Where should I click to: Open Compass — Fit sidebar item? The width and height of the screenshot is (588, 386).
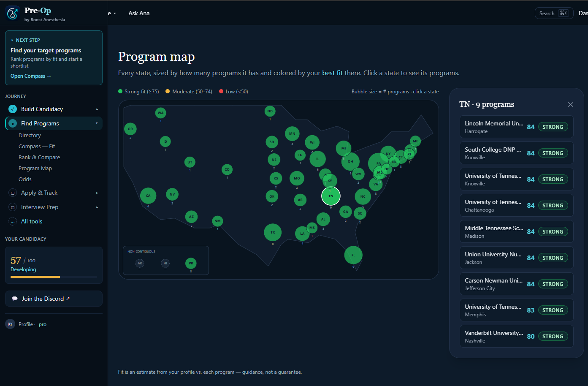[37, 147]
